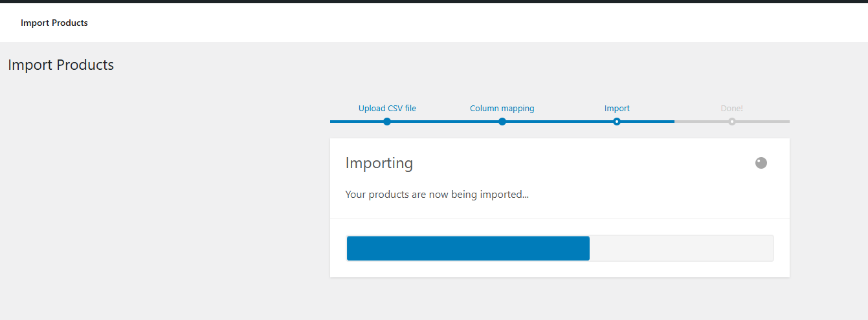Click the loading spinner icon beside Importing

761,163
